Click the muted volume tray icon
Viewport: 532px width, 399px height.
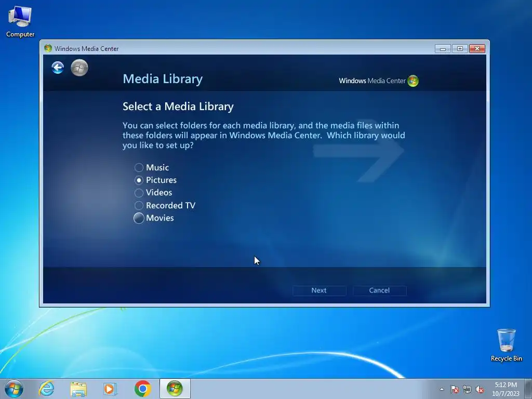[480, 389]
